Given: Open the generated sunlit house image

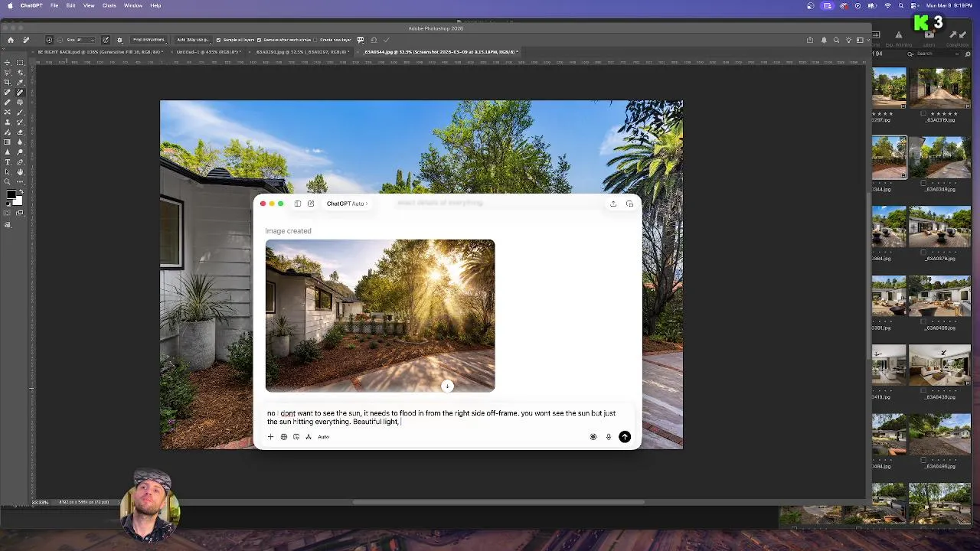Looking at the screenshot, I should 380,315.
